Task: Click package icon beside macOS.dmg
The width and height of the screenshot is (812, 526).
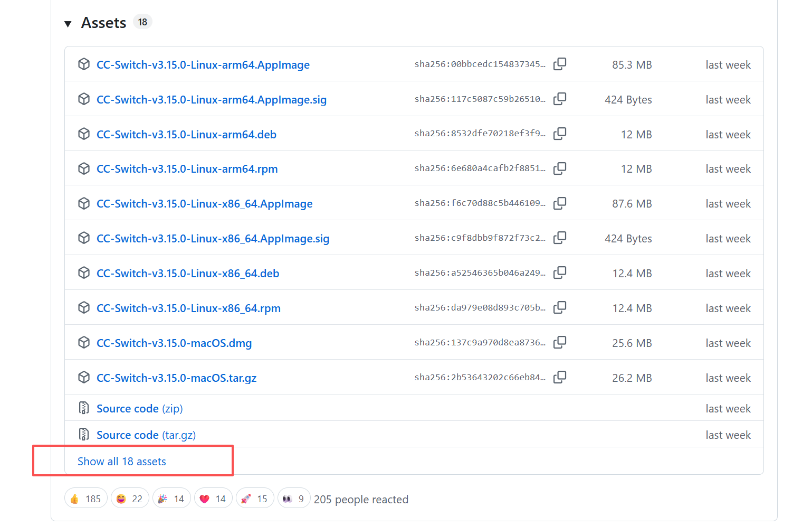Action: [84, 343]
